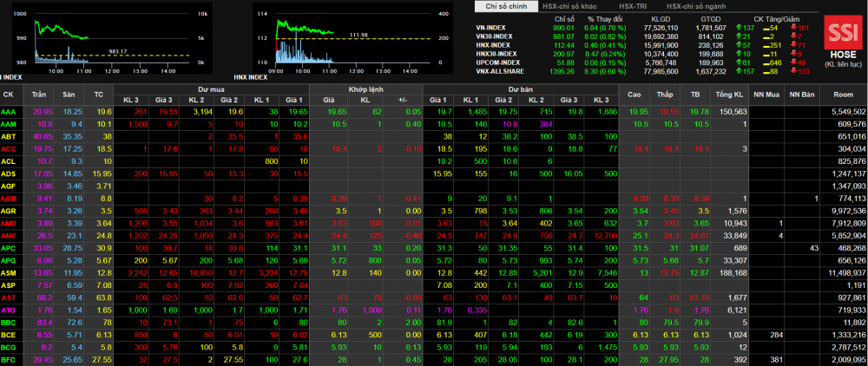This screenshot has height=366, width=868.
Task: Click the yellow unchanged marker in HNX-INDEX row
Action: tap(766, 45)
